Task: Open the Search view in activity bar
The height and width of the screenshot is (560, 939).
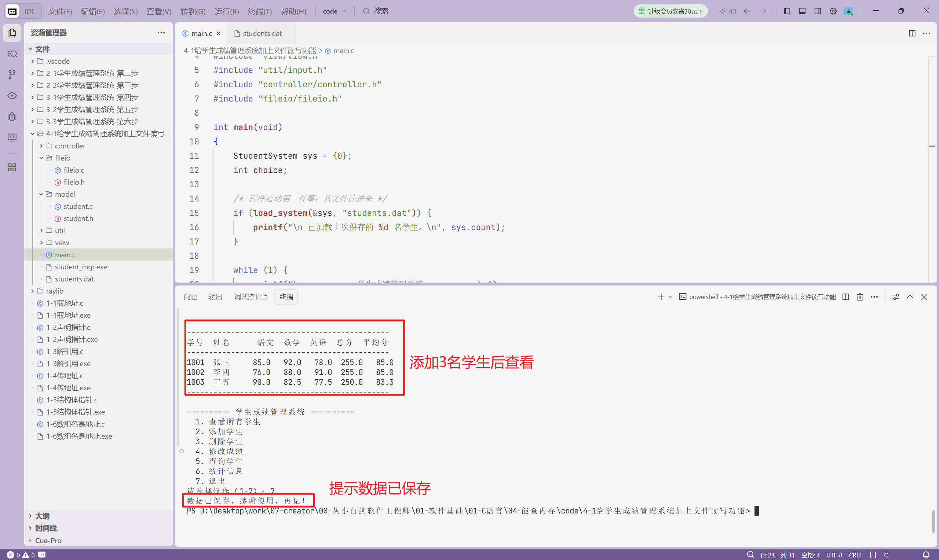Action: [x=12, y=54]
